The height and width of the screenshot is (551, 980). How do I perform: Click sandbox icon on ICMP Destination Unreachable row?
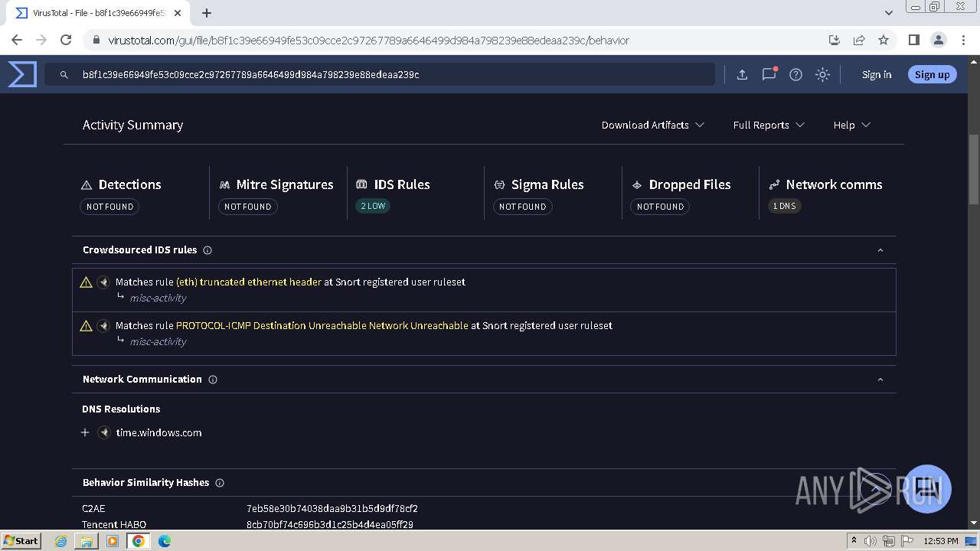[x=104, y=325]
